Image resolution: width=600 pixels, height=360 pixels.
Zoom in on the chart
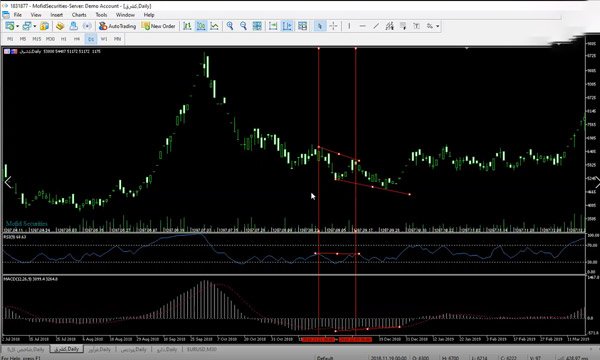[x=230, y=26]
